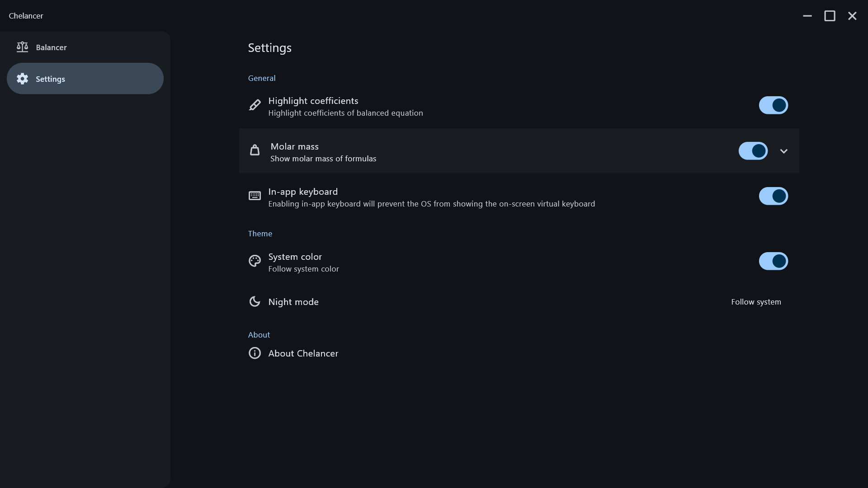Open About Chelancer
This screenshot has height=488, width=868.
(x=303, y=353)
